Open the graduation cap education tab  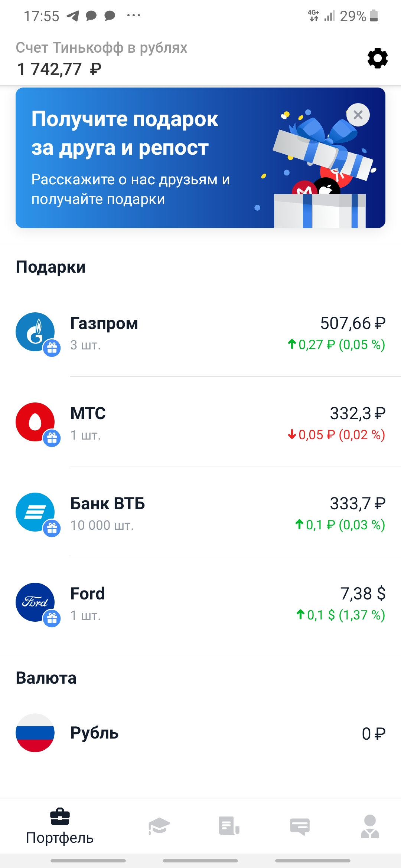159,826
